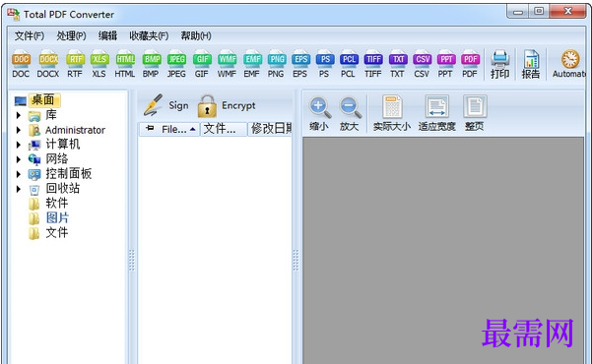Image resolution: width=592 pixels, height=364 pixels.
Task: Convert to TIFF format
Action: [x=373, y=64]
